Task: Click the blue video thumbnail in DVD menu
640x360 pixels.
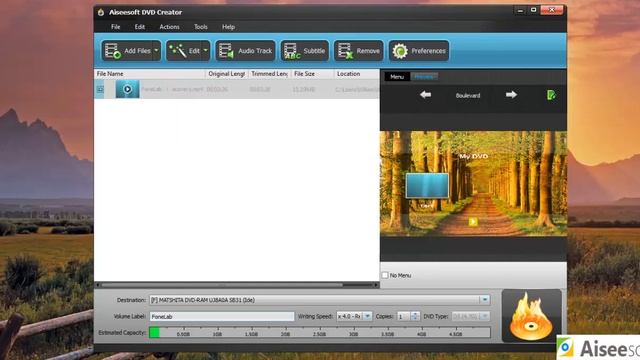Action: (427, 186)
